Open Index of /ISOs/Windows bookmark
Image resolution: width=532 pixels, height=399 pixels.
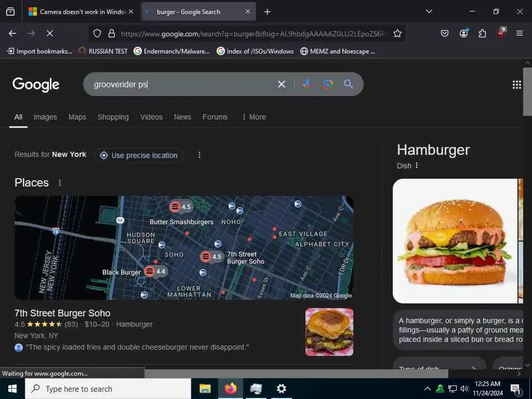coord(256,51)
